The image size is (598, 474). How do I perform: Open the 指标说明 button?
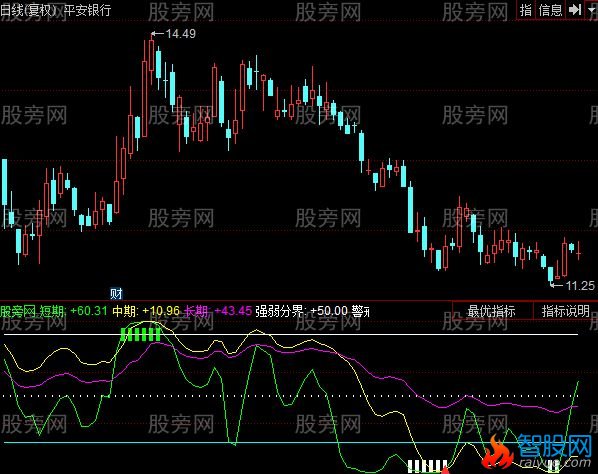pyautogui.click(x=566, y=311)
